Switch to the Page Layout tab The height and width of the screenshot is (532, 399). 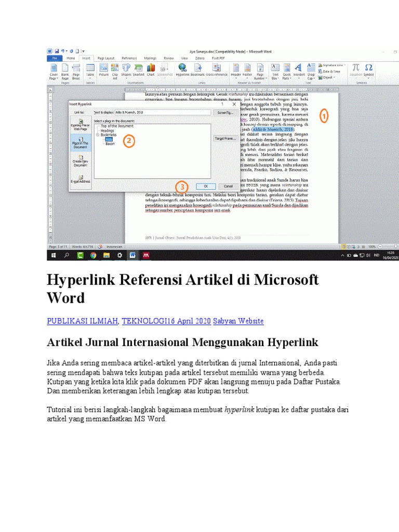click(106, 58)
